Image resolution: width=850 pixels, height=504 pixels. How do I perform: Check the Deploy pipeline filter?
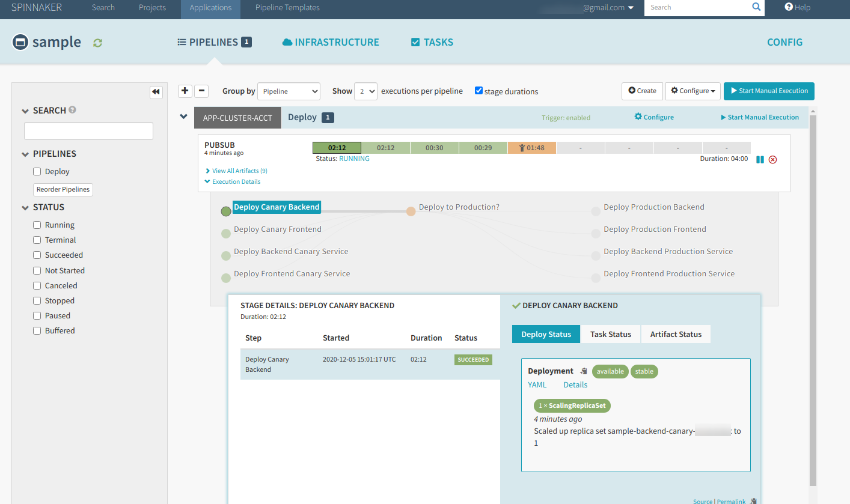pyautogui.click(x=36, y=171)
